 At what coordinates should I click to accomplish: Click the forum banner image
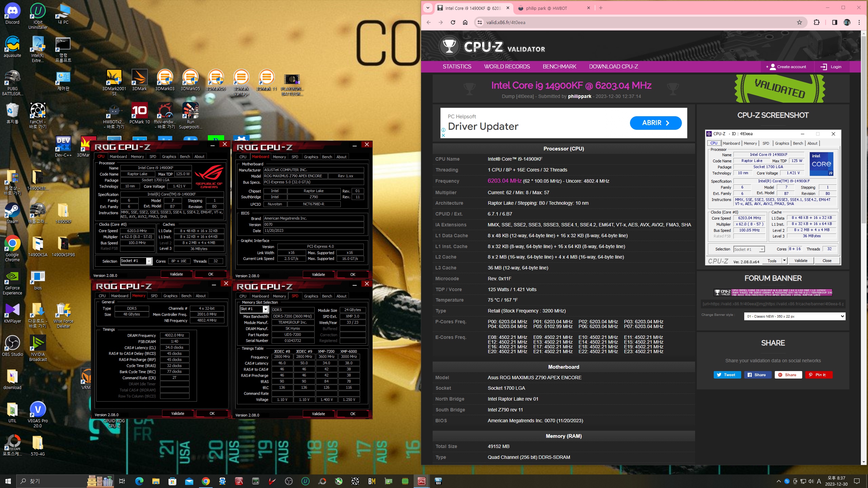(x=773, y=292)
